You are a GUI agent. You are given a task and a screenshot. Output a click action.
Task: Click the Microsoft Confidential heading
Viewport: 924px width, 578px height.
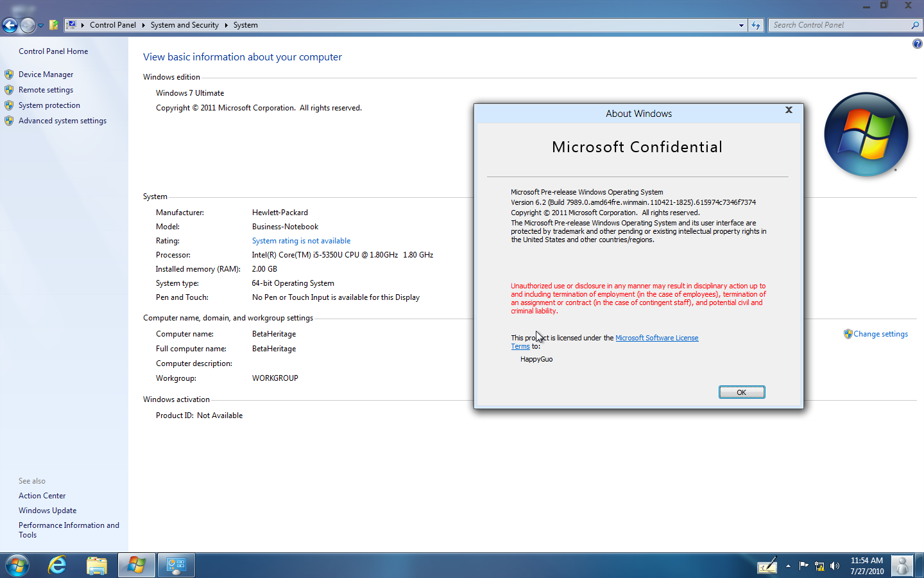coord(637,147)
